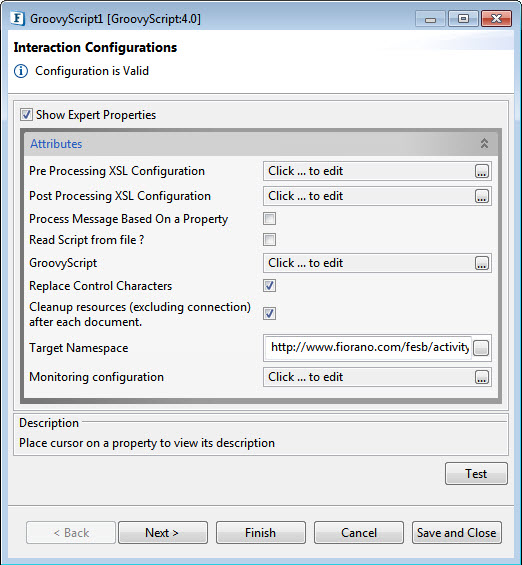
Task: Click the Configuration is Valid info icon
Action: [x=21, y=71]
